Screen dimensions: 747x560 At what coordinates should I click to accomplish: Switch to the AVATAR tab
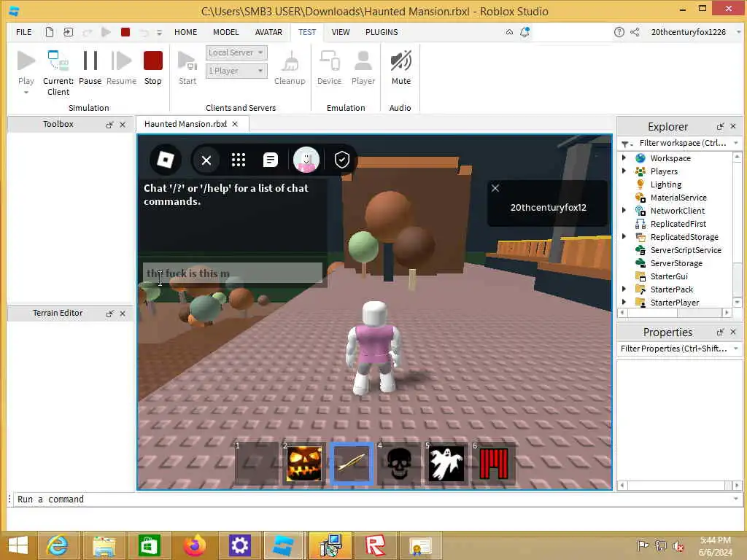pyautogui.click(x=268, y=32)
